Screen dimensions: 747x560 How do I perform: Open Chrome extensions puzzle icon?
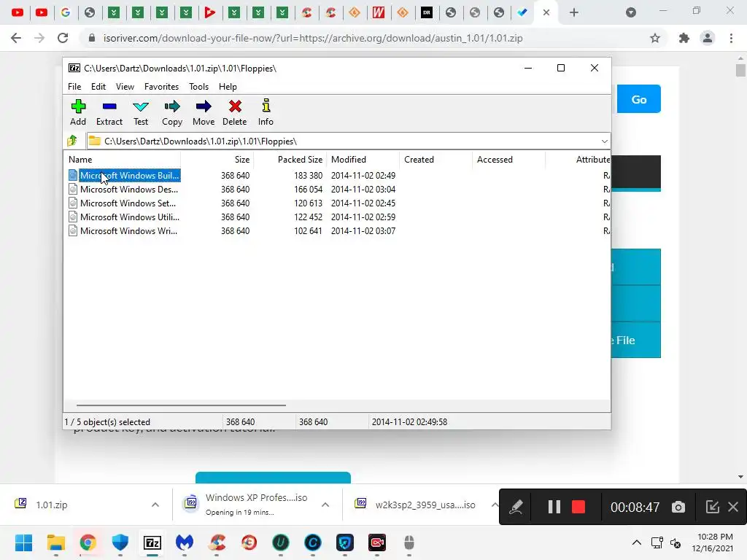click(684, 38)
